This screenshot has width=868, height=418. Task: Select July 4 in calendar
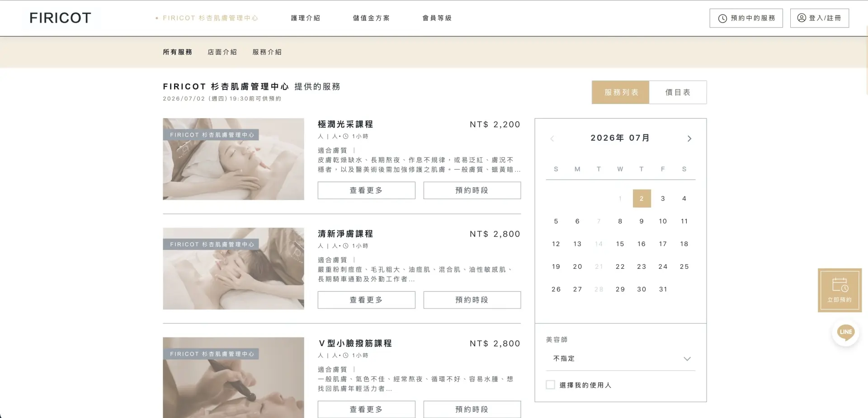click(x=684, y=199)
